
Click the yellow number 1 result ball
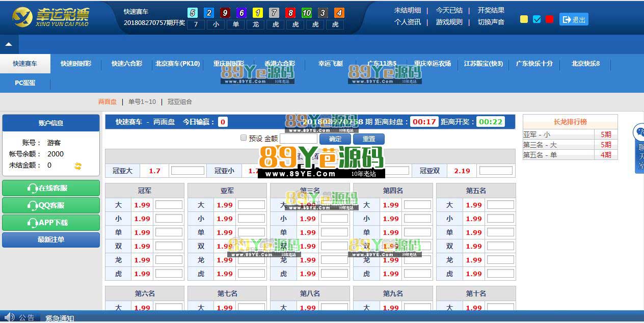click(258, 13)
